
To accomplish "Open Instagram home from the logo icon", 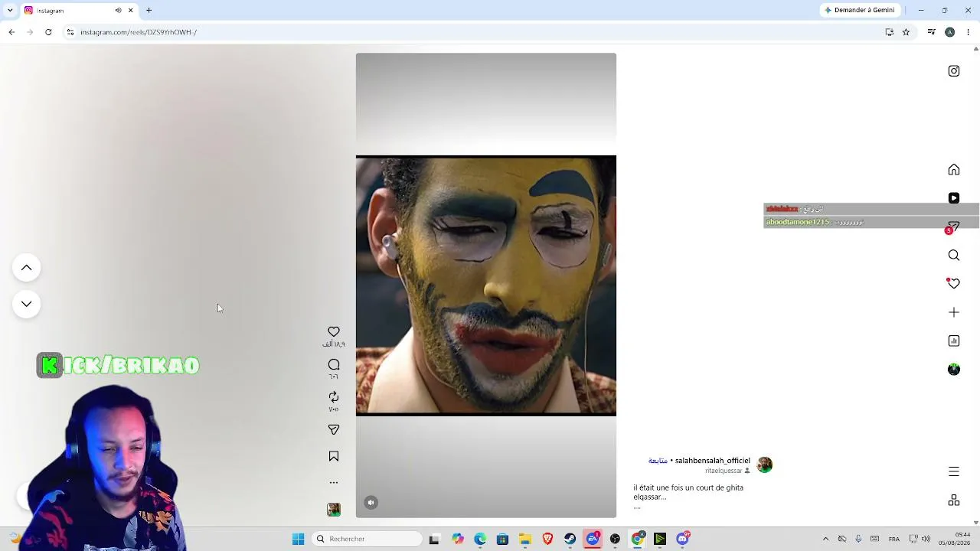I will click(954, 71).
